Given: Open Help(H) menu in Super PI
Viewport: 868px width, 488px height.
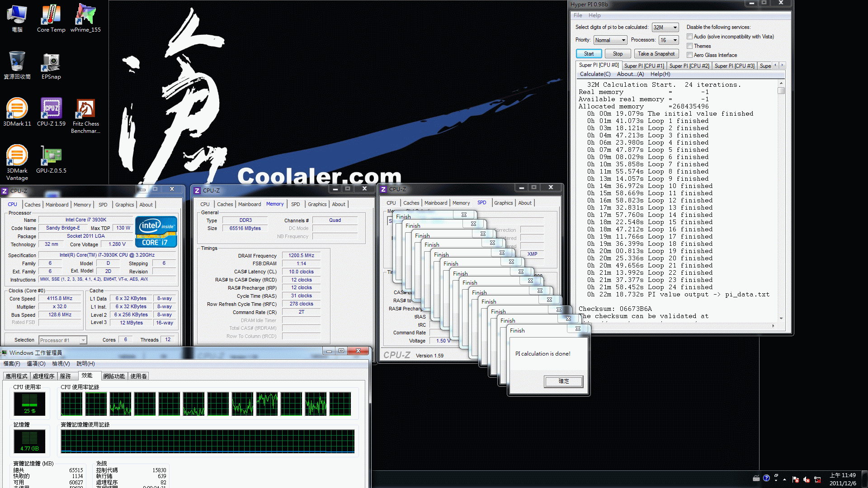Looking at the screenshot, I should 660,74.
